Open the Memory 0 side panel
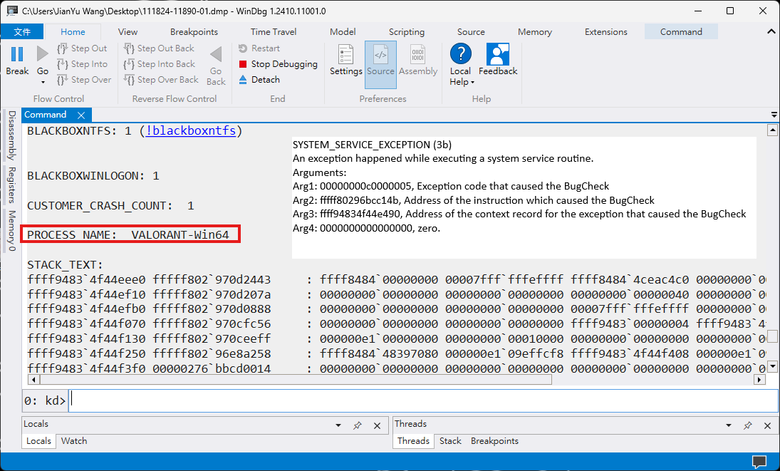The image size is (780, 471). pyautogui.click(x=12, y=230)
